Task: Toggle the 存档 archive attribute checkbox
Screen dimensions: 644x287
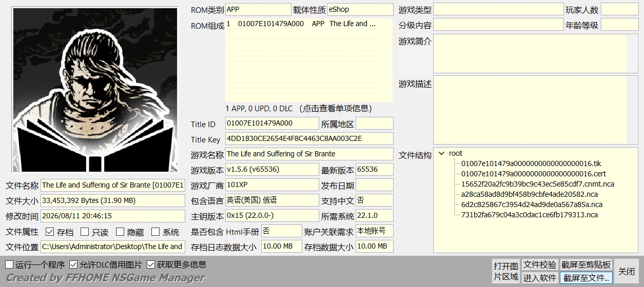Action: pos(50,232)
